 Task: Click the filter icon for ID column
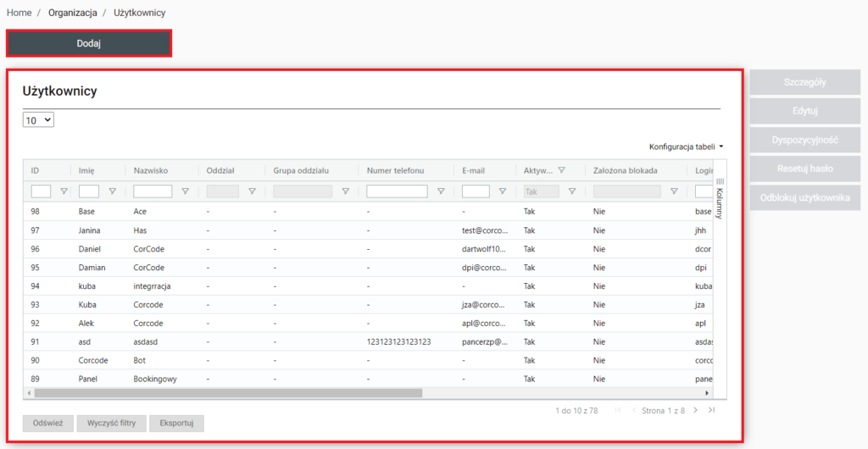click(x=64, y=191)
